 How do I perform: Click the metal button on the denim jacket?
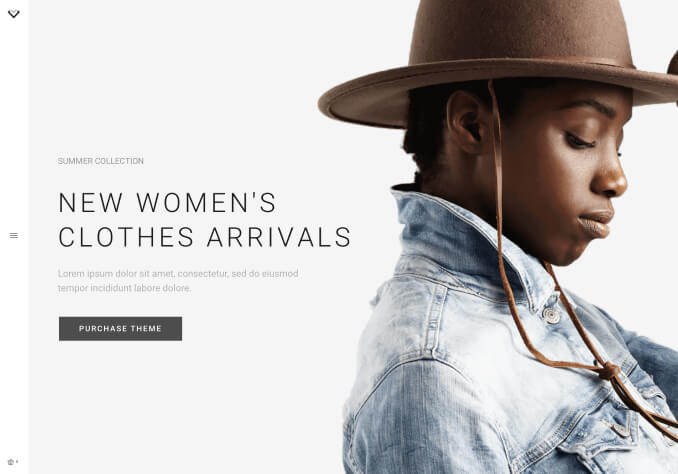[551, 315]
